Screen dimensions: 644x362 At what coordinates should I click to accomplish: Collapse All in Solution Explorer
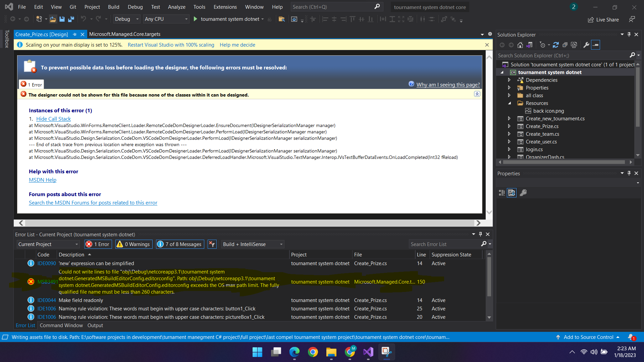pos(565,45)
